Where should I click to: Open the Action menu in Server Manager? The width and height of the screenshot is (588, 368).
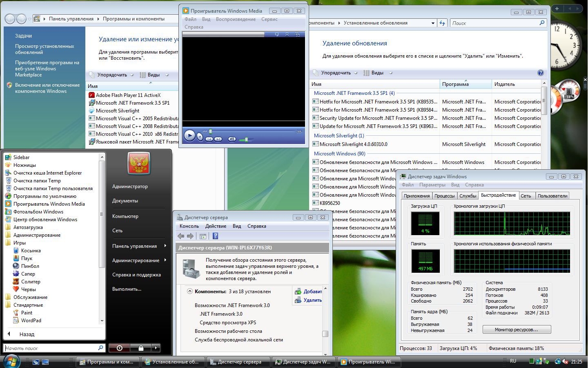[x=216, y=226]
